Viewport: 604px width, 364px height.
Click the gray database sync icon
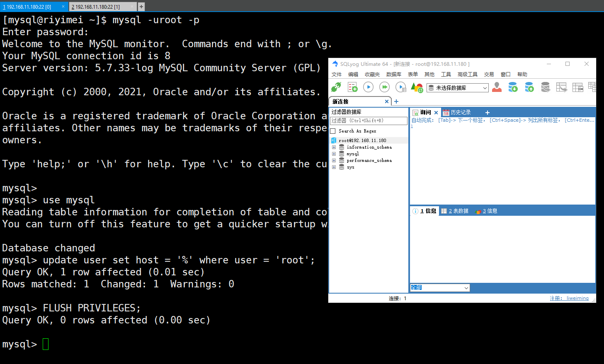[x=546, y=87]
